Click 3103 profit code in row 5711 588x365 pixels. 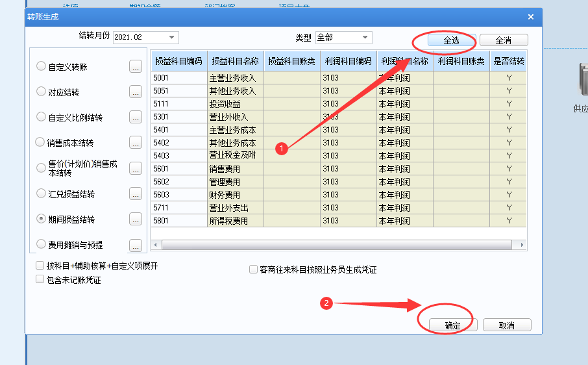(349, 207)
